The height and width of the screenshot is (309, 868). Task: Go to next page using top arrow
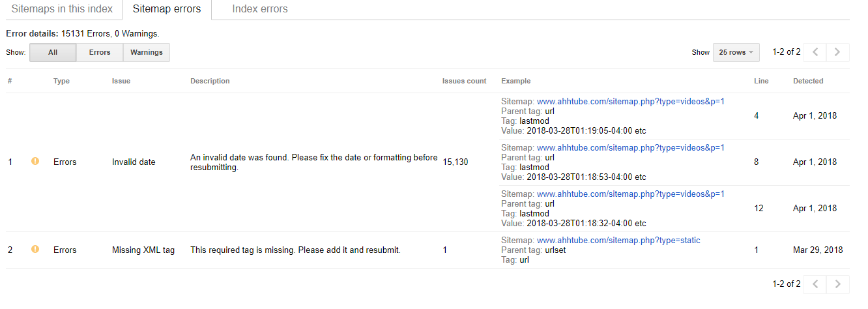point(838,52)
